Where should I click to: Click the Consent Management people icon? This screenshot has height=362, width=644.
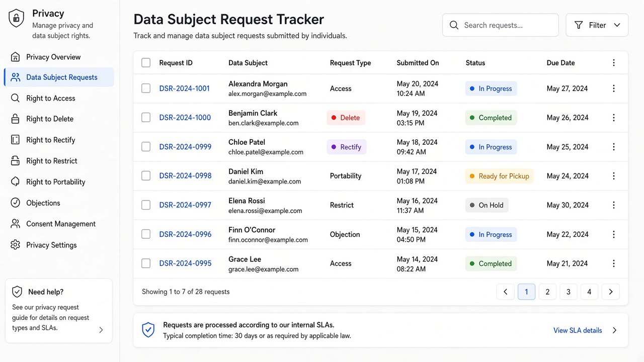[x=16, y=224]
